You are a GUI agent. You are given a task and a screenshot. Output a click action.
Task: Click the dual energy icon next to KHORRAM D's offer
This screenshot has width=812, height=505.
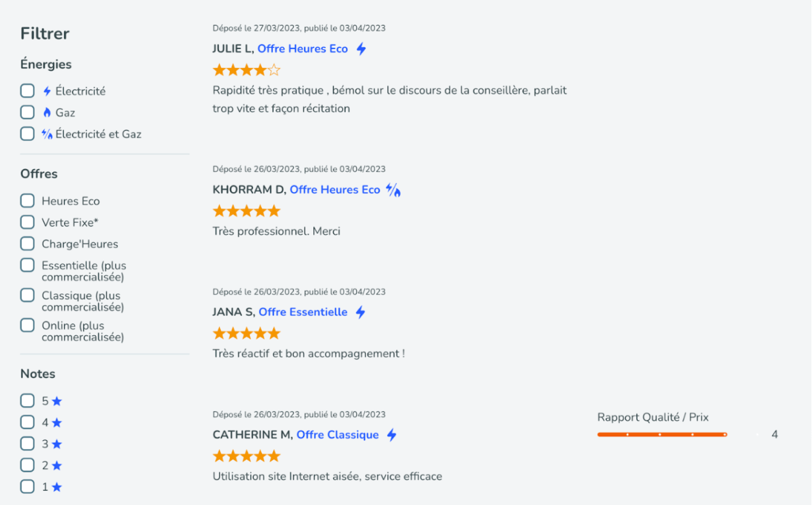tap(393, 189)
